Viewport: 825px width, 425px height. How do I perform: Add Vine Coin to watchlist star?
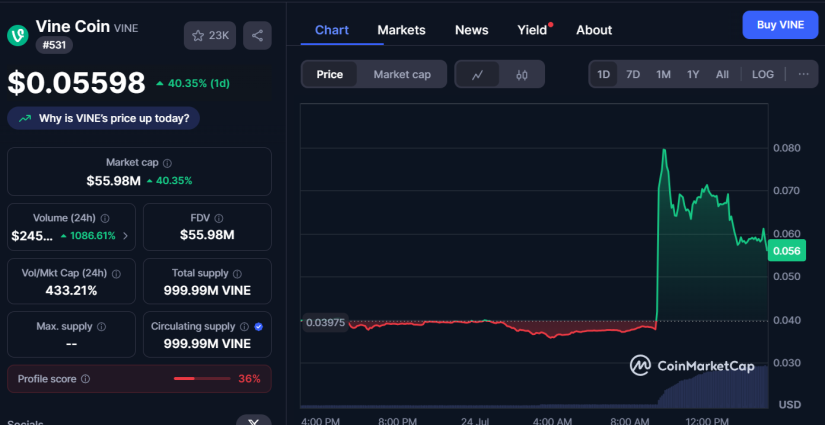(209, 36)
